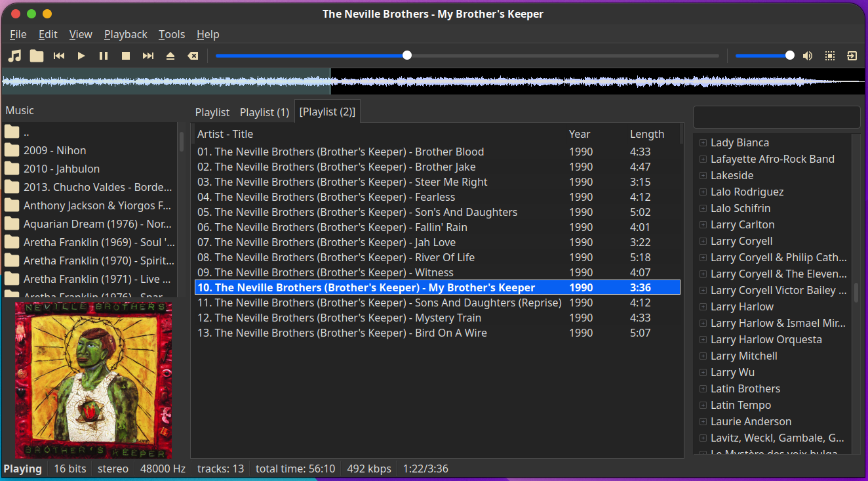Click the add files music note icon
Image resolution: width=868 pixels, height=481 pixels.
point(14,56)
